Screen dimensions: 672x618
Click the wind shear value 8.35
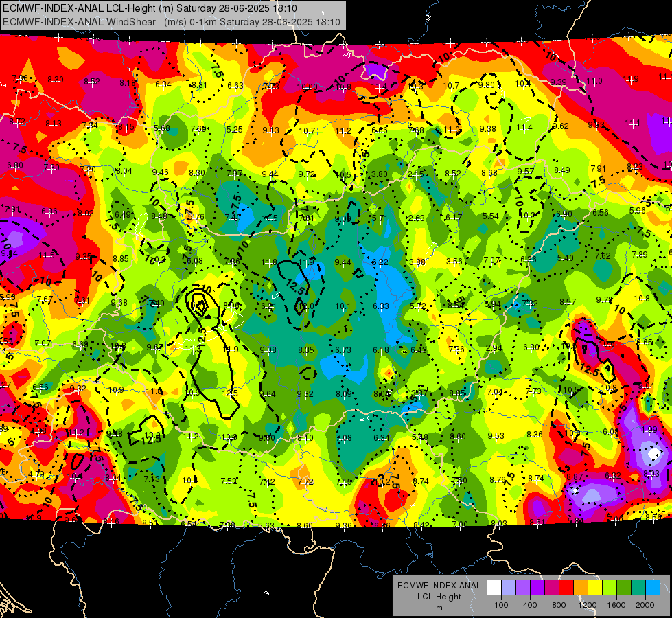pos(306,350)
